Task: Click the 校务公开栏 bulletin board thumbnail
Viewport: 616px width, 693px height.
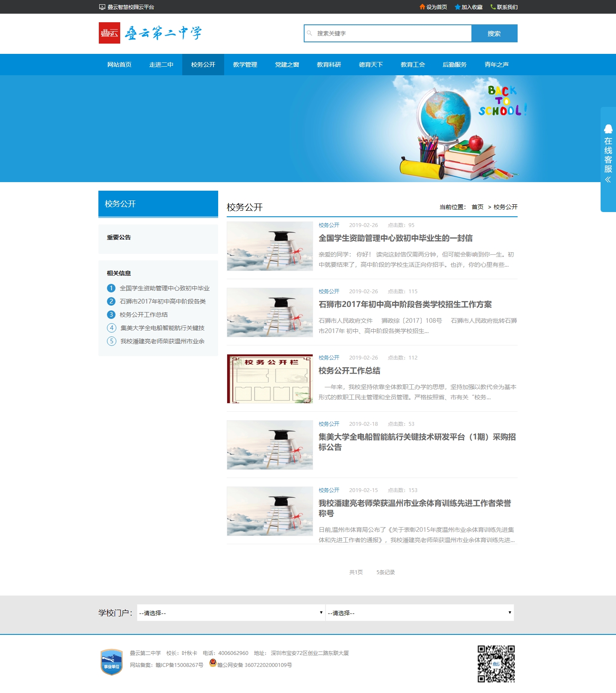Action: pyautogui.click(x=269, y=379)
